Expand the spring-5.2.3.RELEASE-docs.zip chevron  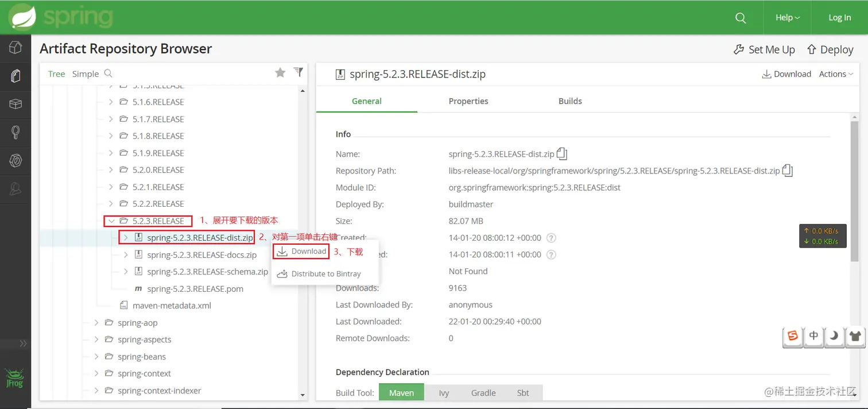[x=126, y=254]
